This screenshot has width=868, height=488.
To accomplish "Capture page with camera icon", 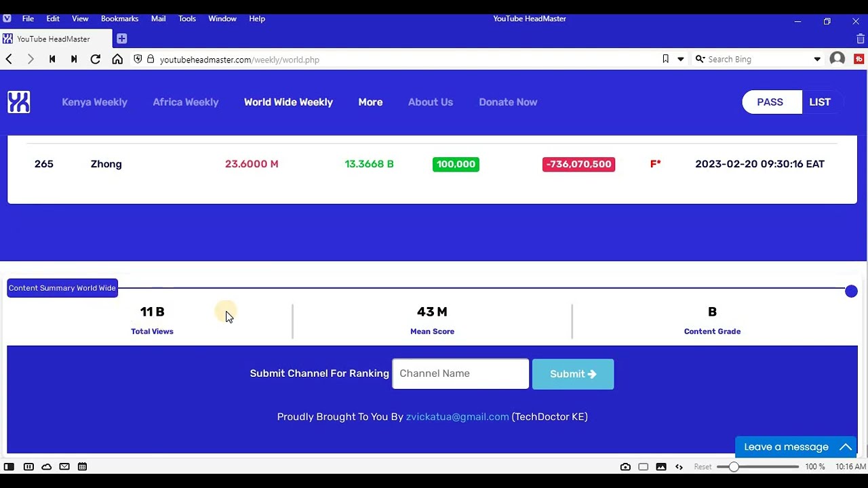I will tap(625, 466).
